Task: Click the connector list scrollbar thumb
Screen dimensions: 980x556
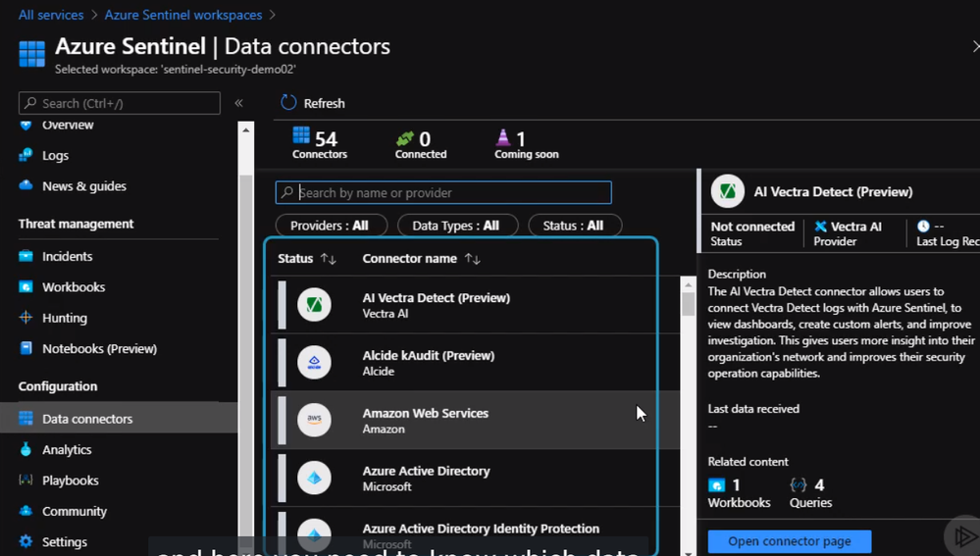Action: [x=688, y=304]
